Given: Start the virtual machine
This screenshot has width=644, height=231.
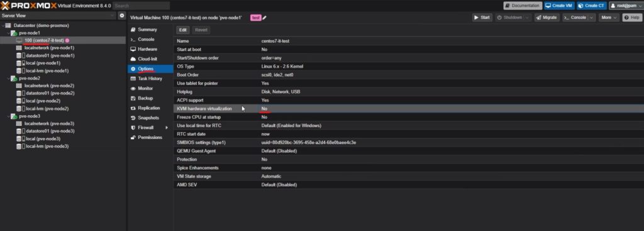Looking at the screenshot, I should [x=482, y=18].
